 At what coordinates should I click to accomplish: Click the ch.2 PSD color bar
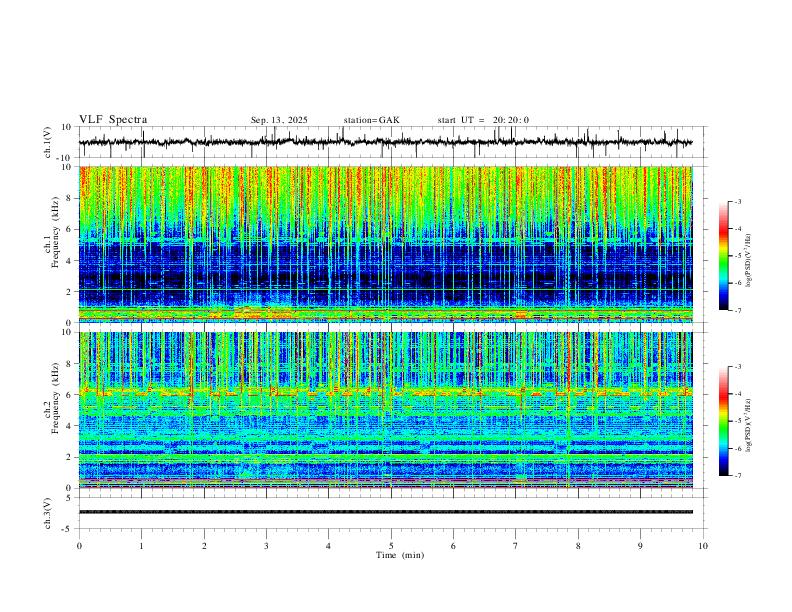coord(723,421)
